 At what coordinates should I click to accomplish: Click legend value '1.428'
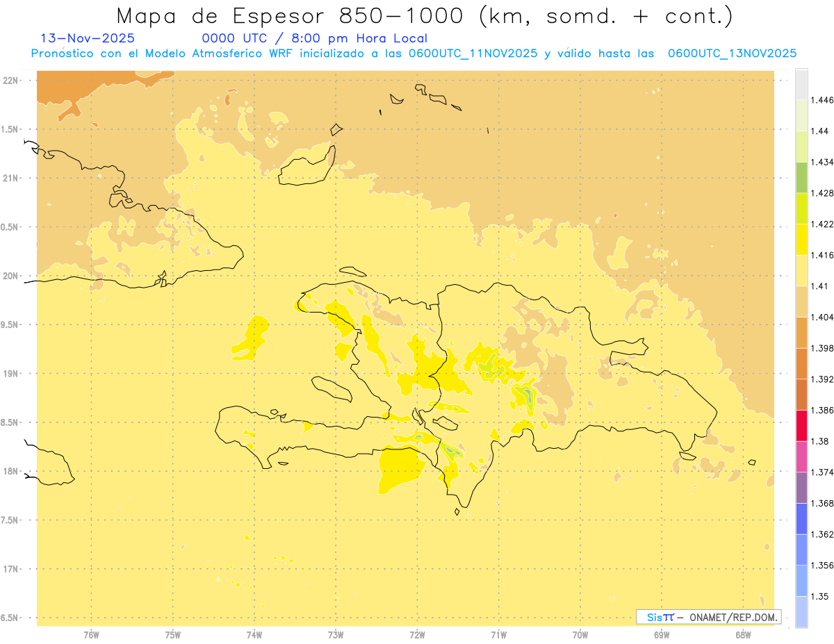tap(822, 193)
